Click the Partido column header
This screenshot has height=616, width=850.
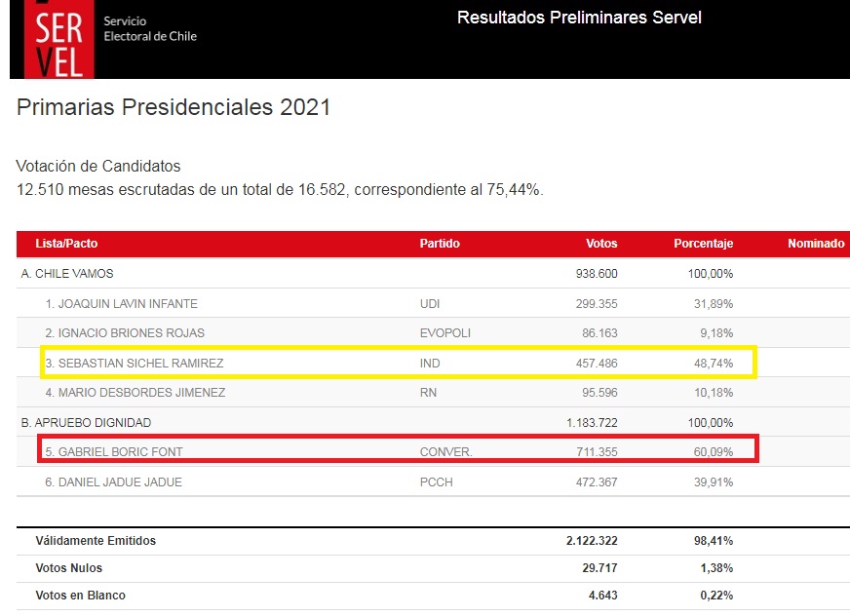click(440, 244)
